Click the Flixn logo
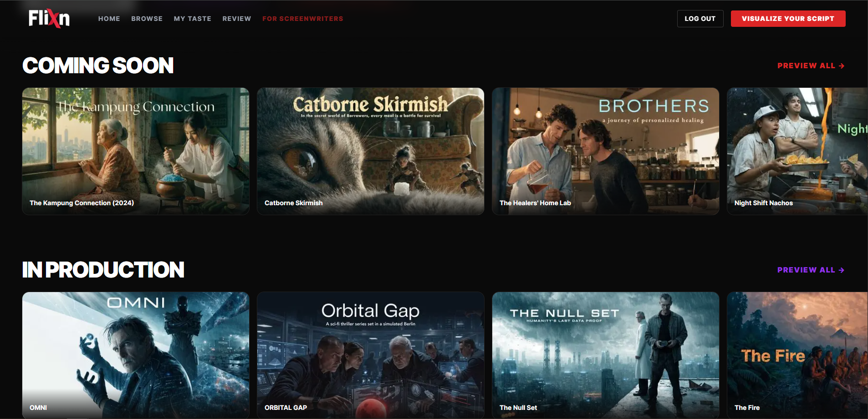868x419 pixels. coord(49,19)
